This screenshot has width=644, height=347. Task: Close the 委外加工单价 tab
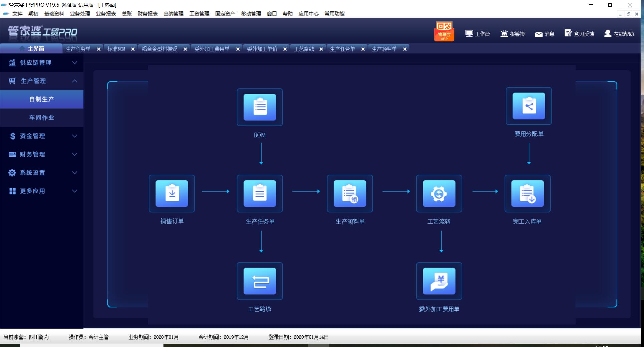tap(285, 49)
